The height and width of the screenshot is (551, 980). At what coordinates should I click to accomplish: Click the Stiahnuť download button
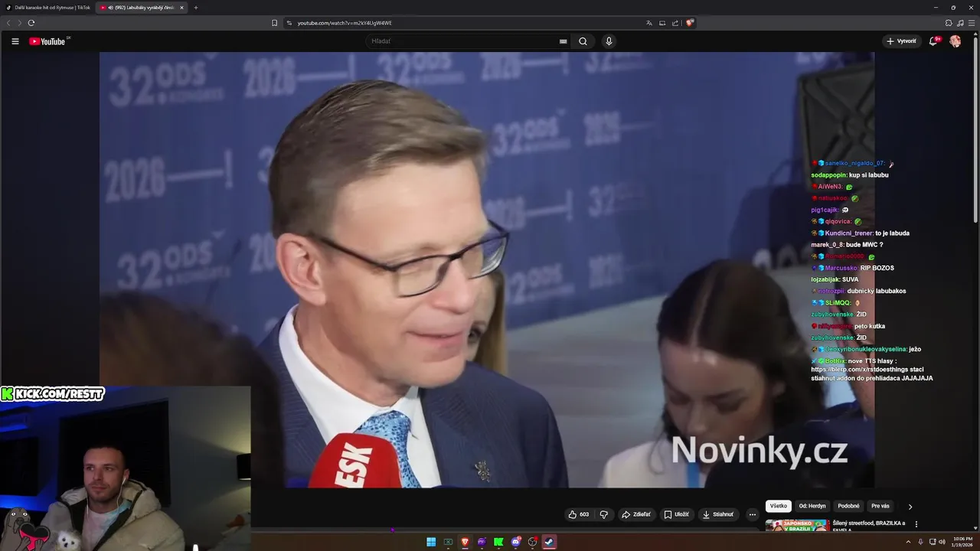coord(717,514)
